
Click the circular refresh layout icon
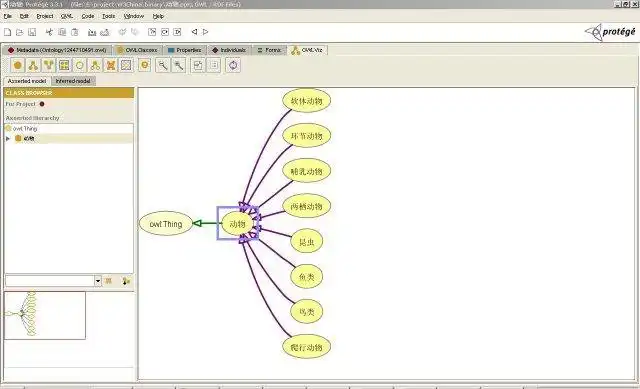233,65
